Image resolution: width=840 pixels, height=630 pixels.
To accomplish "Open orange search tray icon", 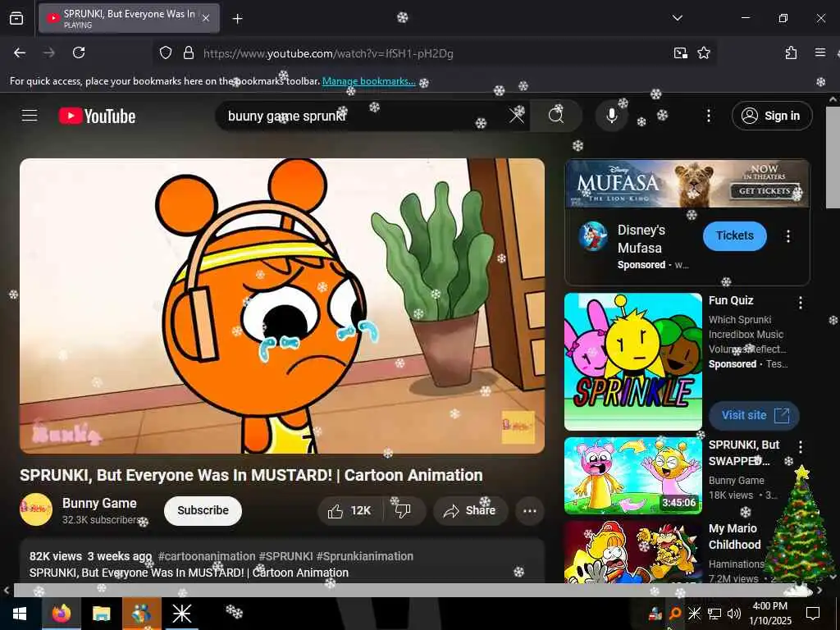I will (675, 614).
